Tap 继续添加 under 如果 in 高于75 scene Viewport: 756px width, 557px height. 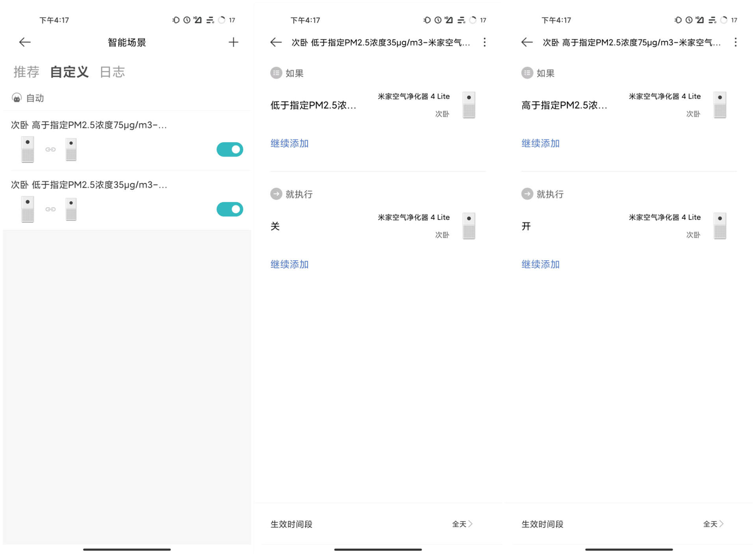[540, 143]
